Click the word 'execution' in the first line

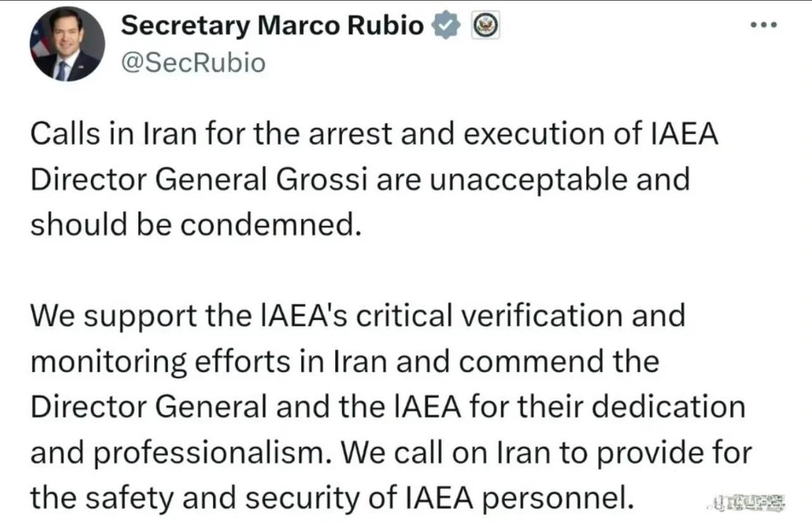click(x=541, y=134)
